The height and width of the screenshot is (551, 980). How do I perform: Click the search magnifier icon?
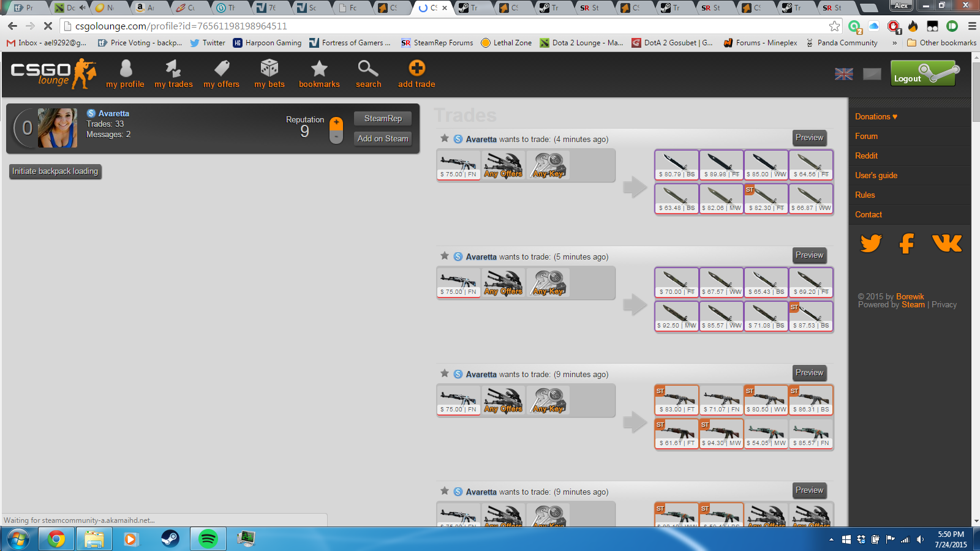coord(368,69)
